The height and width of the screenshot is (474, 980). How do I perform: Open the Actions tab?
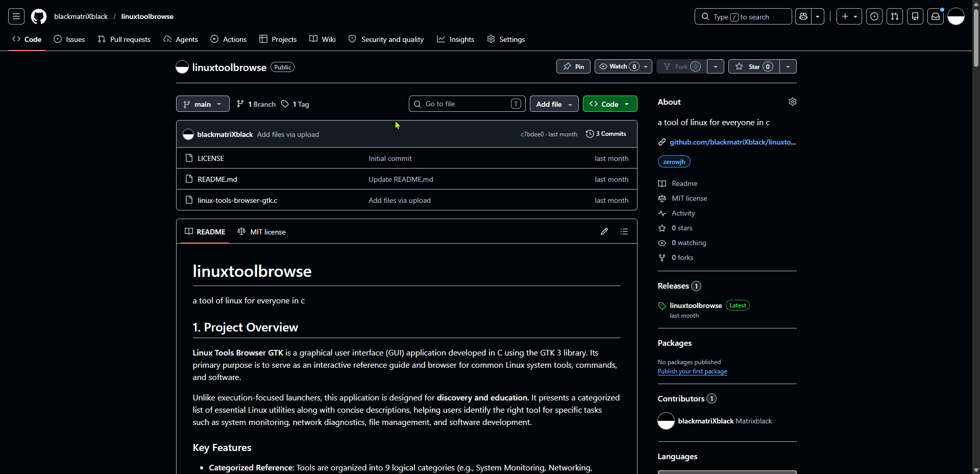(x=229, y=39)
